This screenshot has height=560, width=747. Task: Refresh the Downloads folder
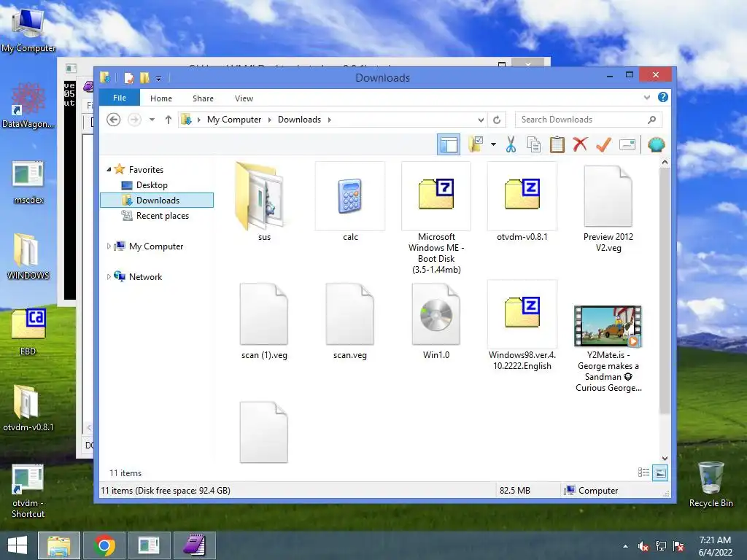click(x=496, y=120)
